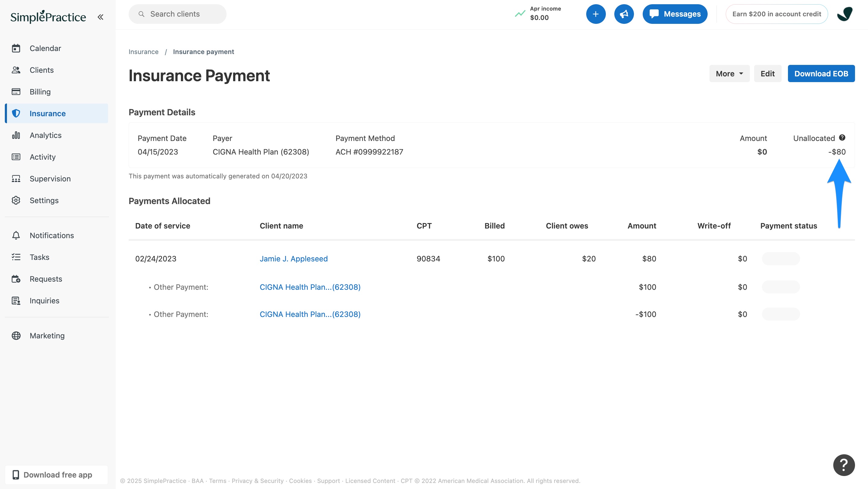Image resolution: width=868 pixels, height=489 pixels.
Task: Expand the More dropdown menu
Action: coord(729,73)
